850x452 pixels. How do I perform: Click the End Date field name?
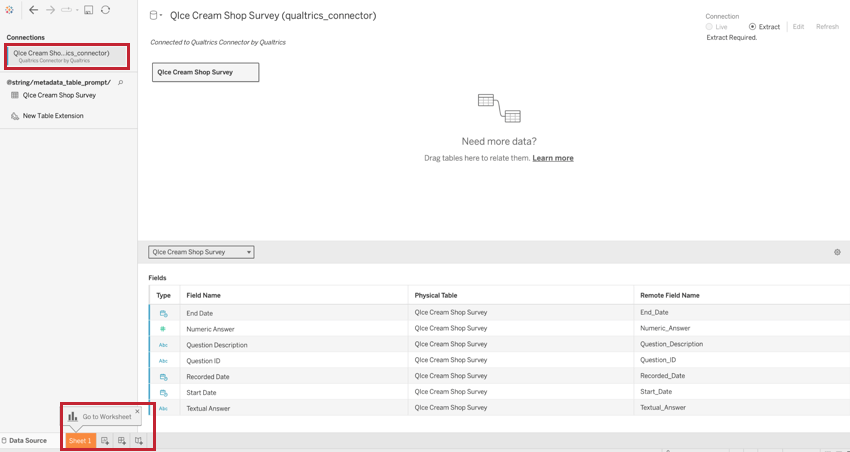pos(199,313)
